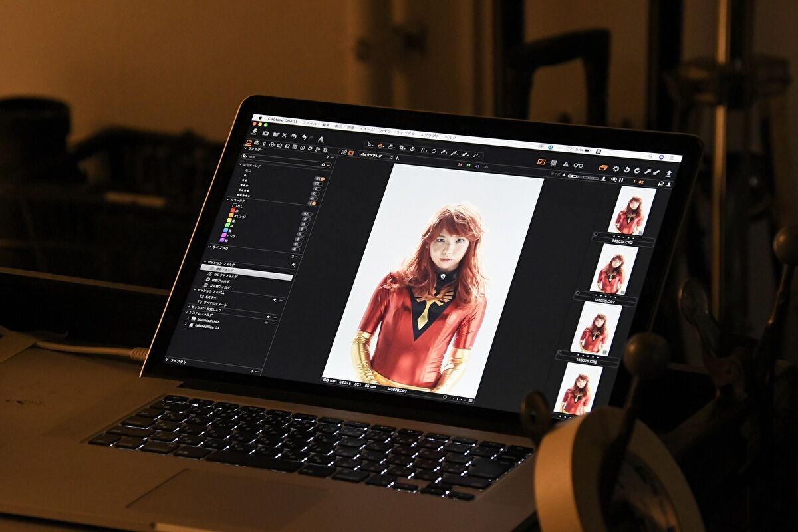Click the Import images icon in top toolbar
Image resolution: width=798 pixels, height=532 pixels.
[x=255, y=132]
